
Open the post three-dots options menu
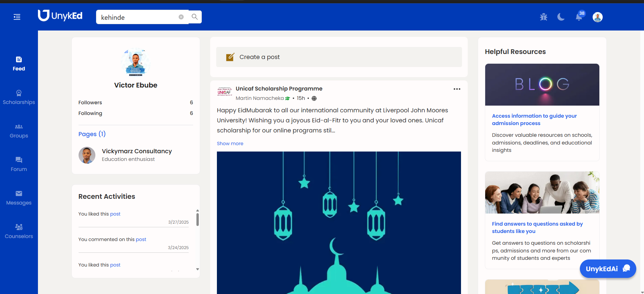[457, 89]
